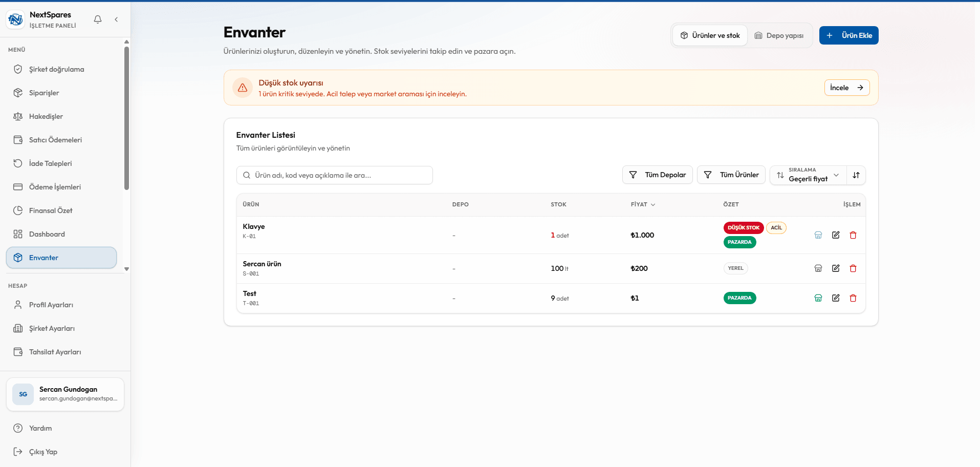Click the Ürün Ekle button
The height and width of the screenshot is (467, 980).
[x=848, y=35]
